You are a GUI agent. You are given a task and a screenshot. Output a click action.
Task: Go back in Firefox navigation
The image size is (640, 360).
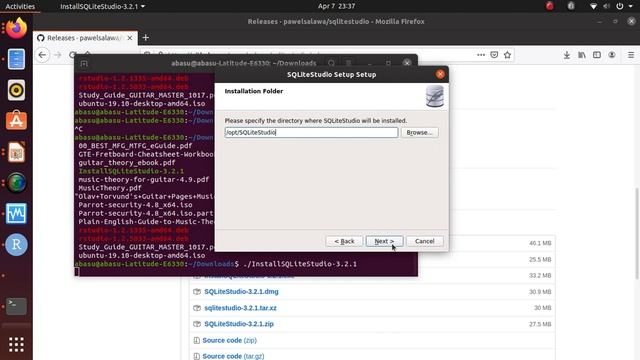pyautogui.click(x=42, y=55)
